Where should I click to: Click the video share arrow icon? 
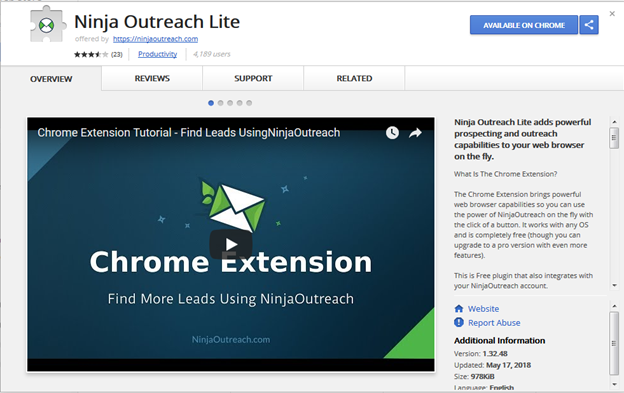pos(415,133)
